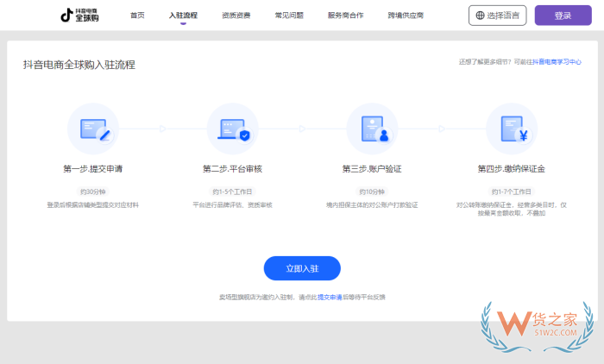Click step two description 平台进行品牌评估
This screenshot has height=364, width=604.
(232, 205)
